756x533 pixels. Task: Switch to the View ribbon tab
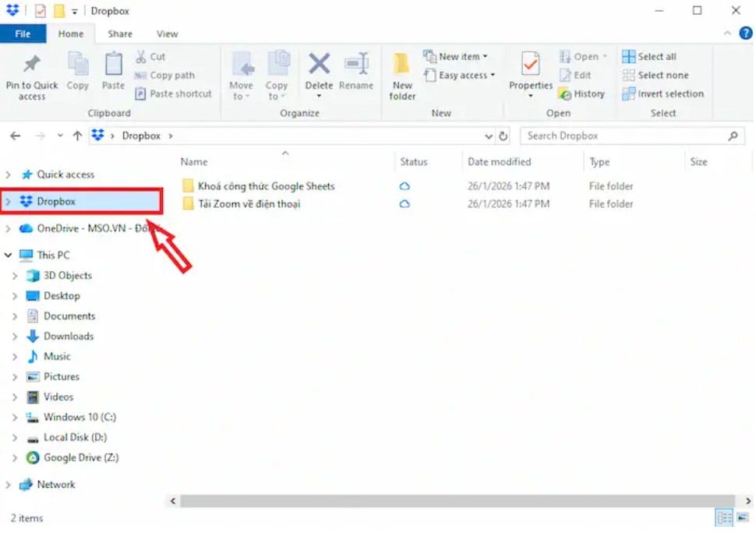(x=167, y=34)
